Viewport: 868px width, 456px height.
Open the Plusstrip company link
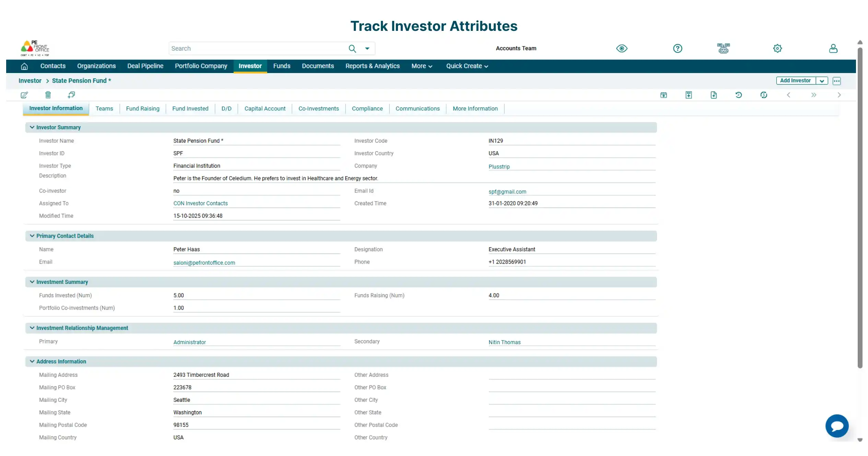coord(499,166)
